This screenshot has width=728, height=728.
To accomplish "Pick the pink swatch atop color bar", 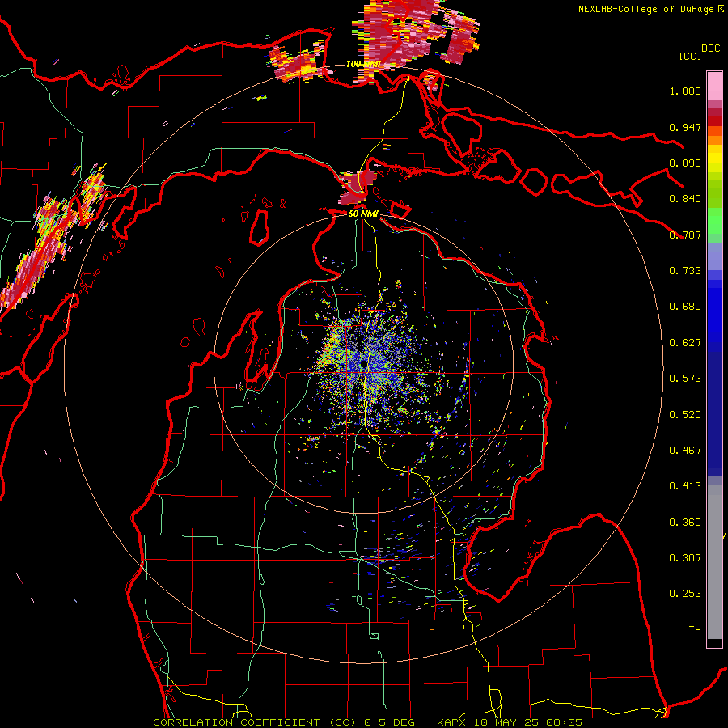I will click(714, 86).
